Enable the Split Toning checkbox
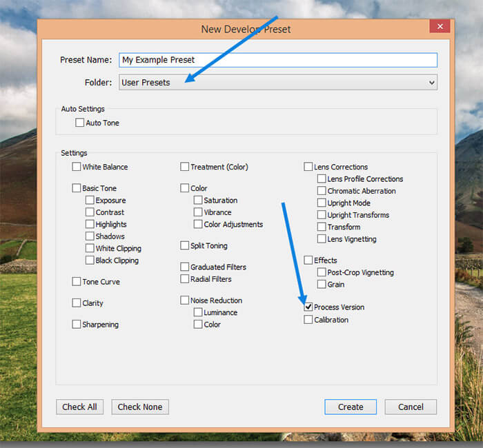The height and width of the screenshot is (448, 483). [x=184, y=245]
